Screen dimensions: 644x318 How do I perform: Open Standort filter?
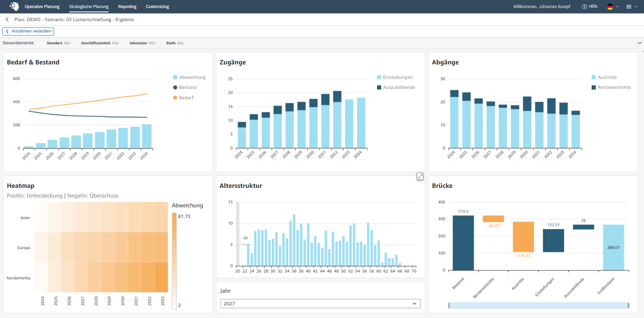pos(58,43)
